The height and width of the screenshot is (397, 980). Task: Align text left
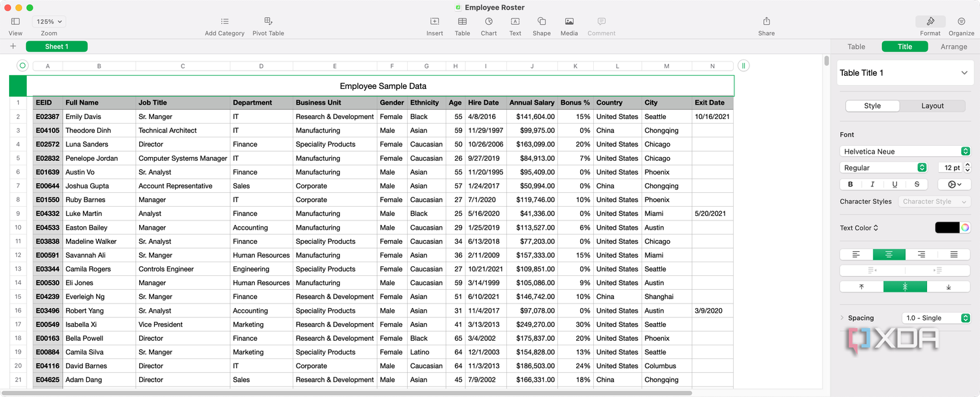pos(856,254)
